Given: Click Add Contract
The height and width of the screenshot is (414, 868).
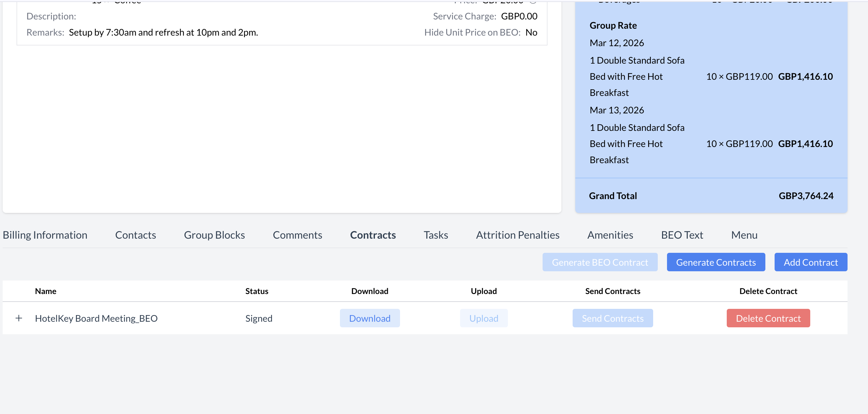Looking at the screenshot, I should pyautogui.click(x=810, y=262).
